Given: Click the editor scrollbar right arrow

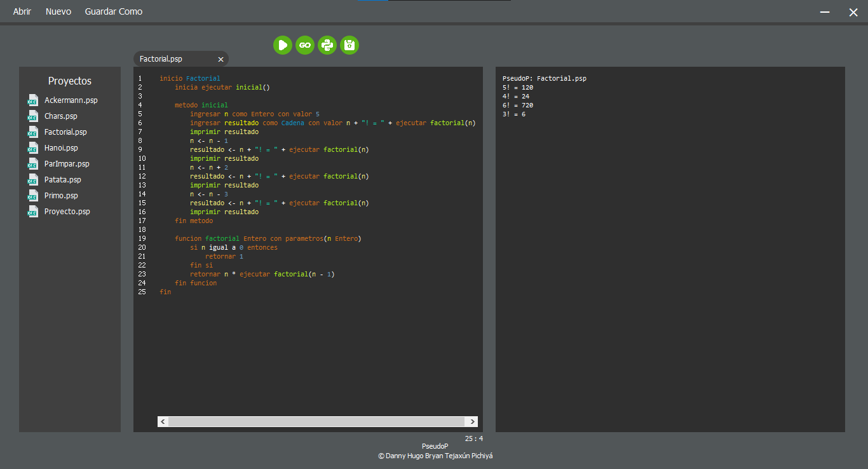Looking at the screenshot, I should [x=472, y=422].
